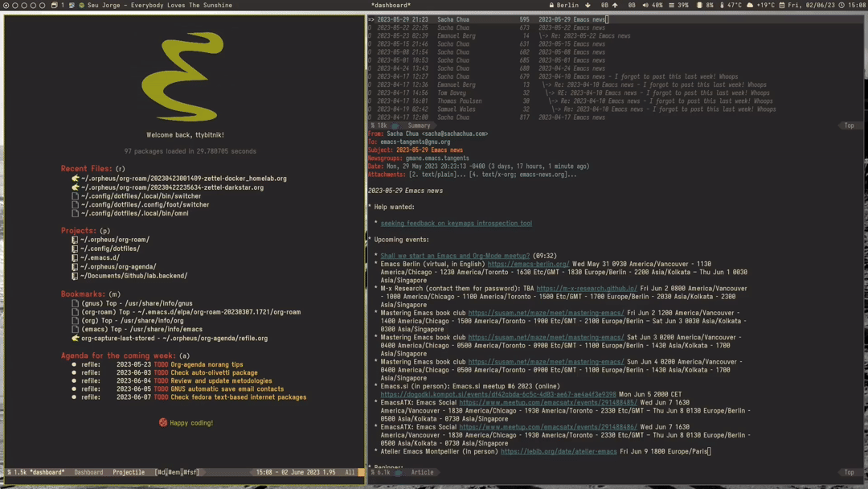Image resolution: width=868 pixels, height=489 pixels.
Task: Click the volume icon in the top bar
Action: coord(645,5)
